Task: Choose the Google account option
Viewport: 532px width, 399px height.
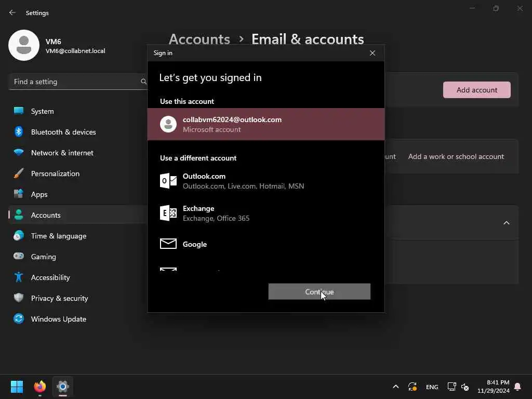Action: pos(266,244)
